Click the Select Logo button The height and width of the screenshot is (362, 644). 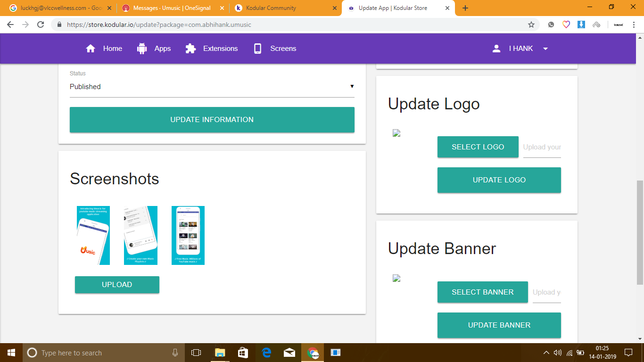tap(478, 147)
